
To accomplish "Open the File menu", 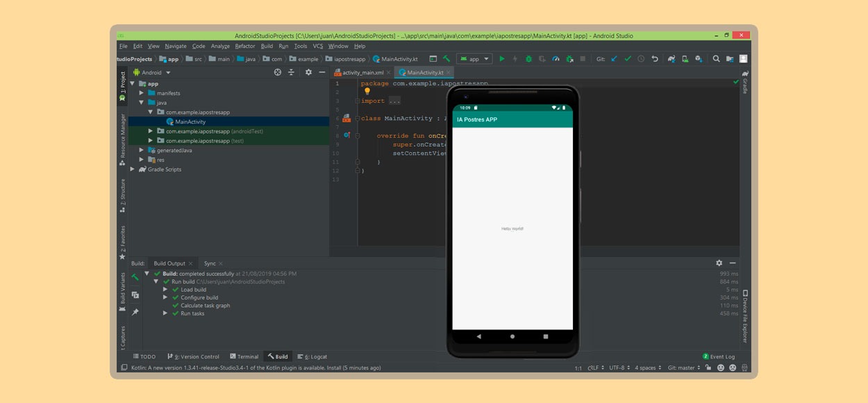I will tap(123, 47).
